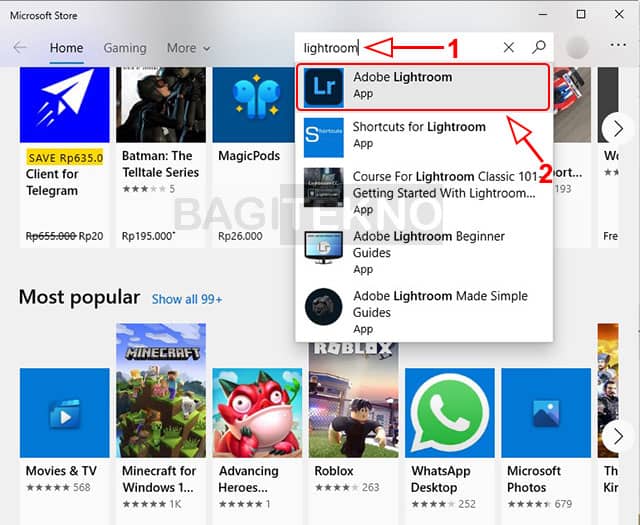
Task: Open the user account avatar
Action: [x=577, y=47]
